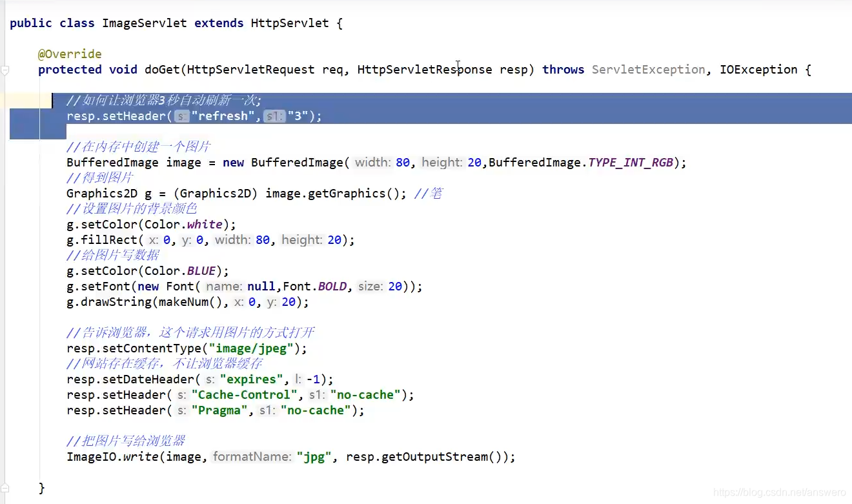Screen dimensions: 852x504
Task: Click the 'formatName:' parameter hint
Action: point(252,457)
